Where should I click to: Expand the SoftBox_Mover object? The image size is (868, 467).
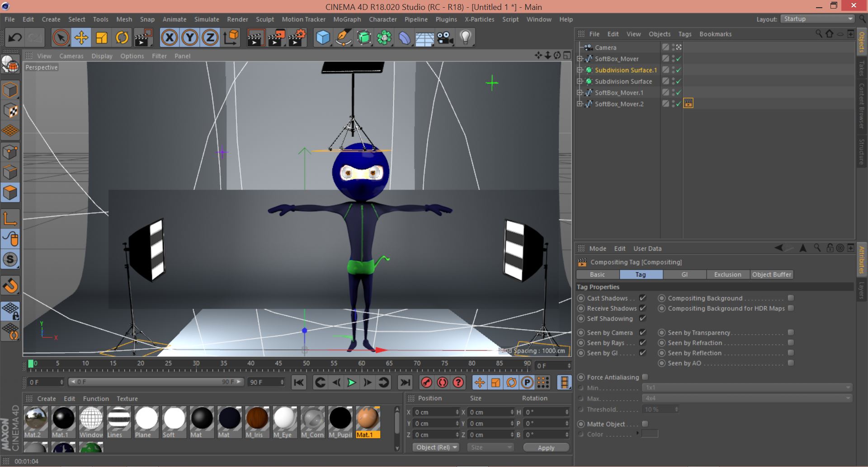pos(580,59)
